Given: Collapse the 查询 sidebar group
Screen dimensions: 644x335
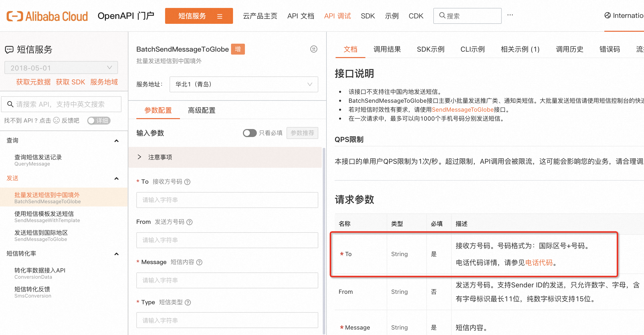Looking at the screenshot, I should (116, 141).
